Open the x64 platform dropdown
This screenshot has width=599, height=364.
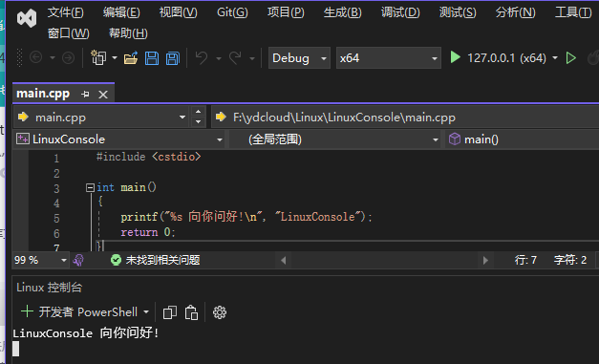click(388, 58)
